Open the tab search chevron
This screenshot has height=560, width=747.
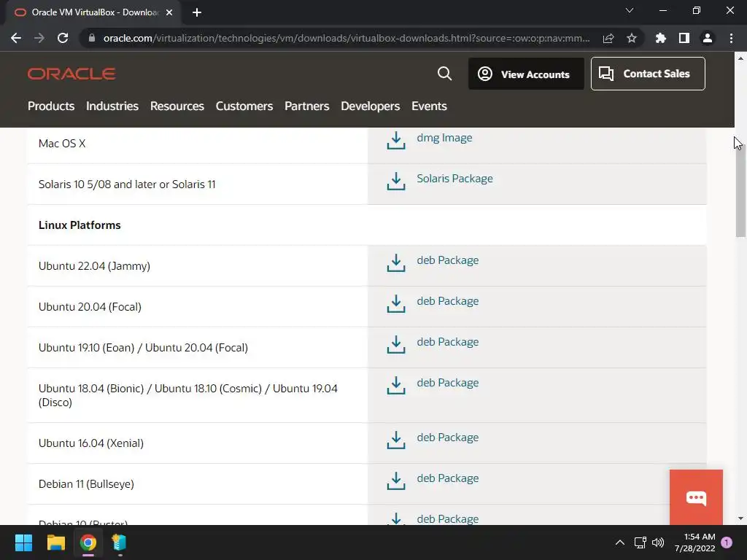click(x=630, y=10)
